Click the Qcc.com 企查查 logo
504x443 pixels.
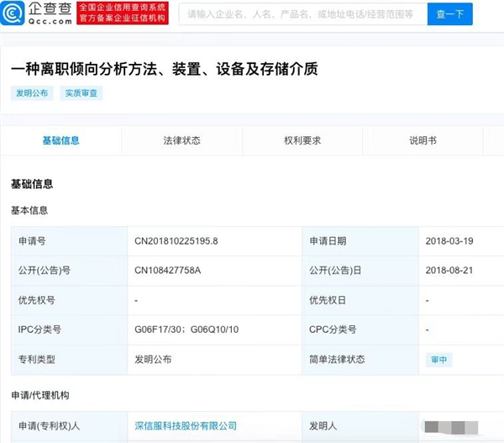39,13
